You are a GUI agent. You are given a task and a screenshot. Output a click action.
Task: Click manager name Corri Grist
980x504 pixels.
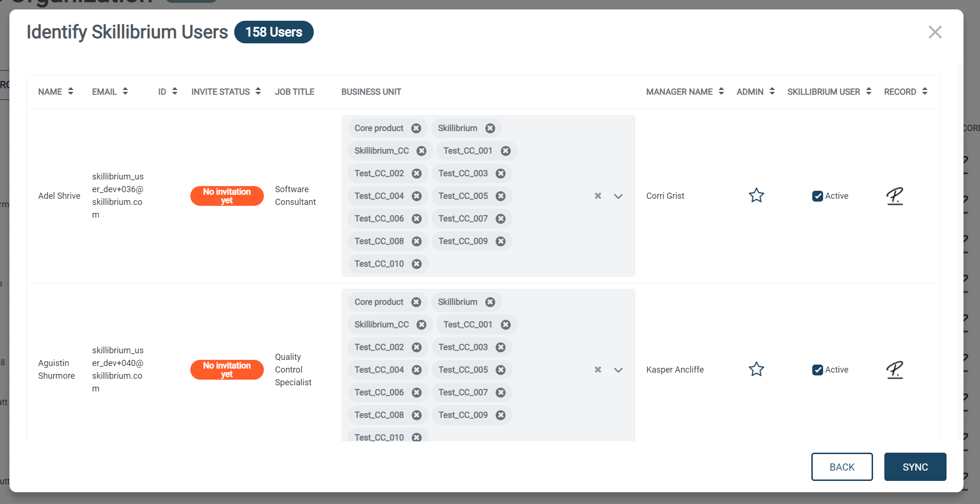[x=665, y=196]
